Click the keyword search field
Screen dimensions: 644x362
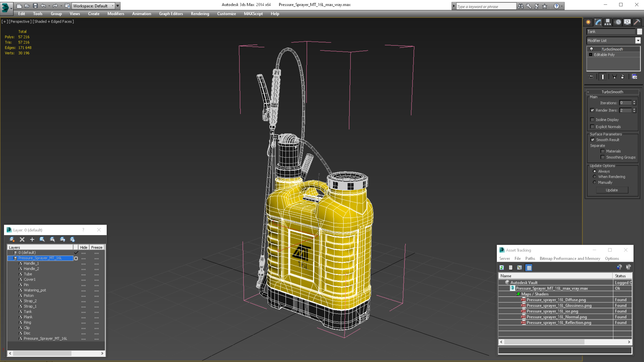(x=485, y=6)
